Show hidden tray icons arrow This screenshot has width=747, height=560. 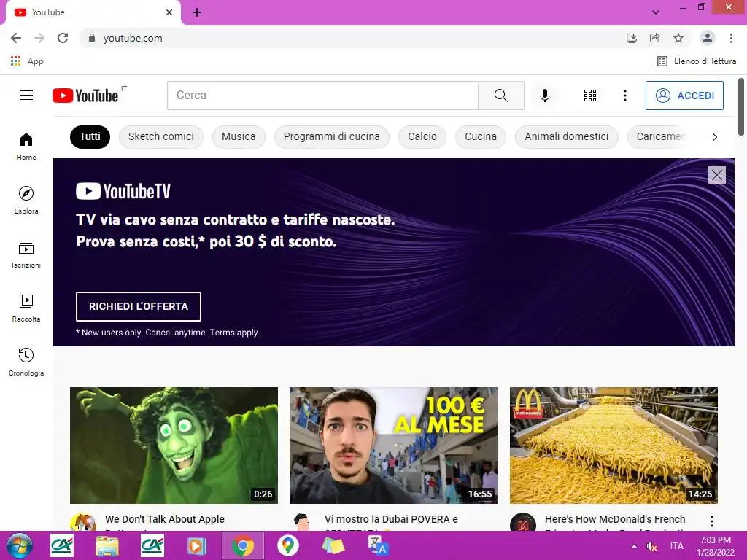point(634,546)
